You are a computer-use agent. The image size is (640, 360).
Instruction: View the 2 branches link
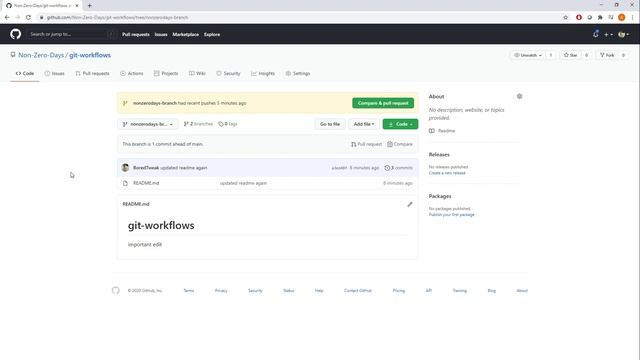[x=198, y=124]
